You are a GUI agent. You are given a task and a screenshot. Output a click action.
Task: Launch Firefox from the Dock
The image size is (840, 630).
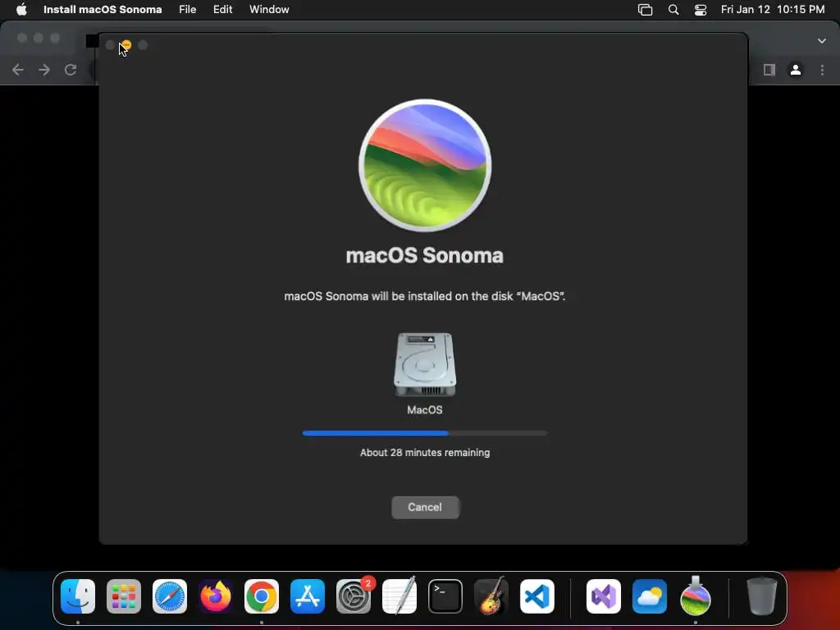[216, 596]
